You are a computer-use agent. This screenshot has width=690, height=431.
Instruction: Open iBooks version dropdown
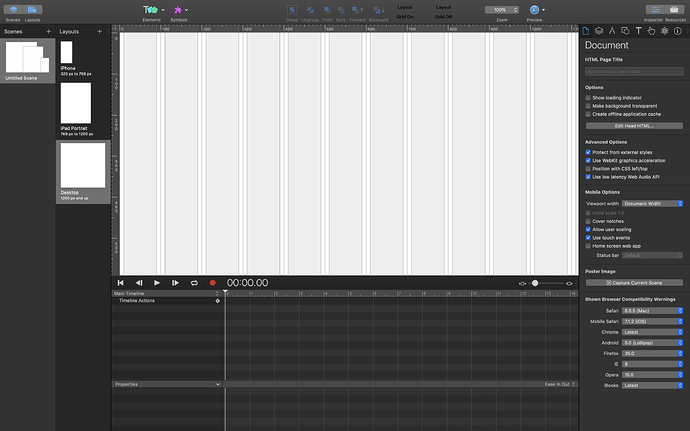click(x=652, y=385)
